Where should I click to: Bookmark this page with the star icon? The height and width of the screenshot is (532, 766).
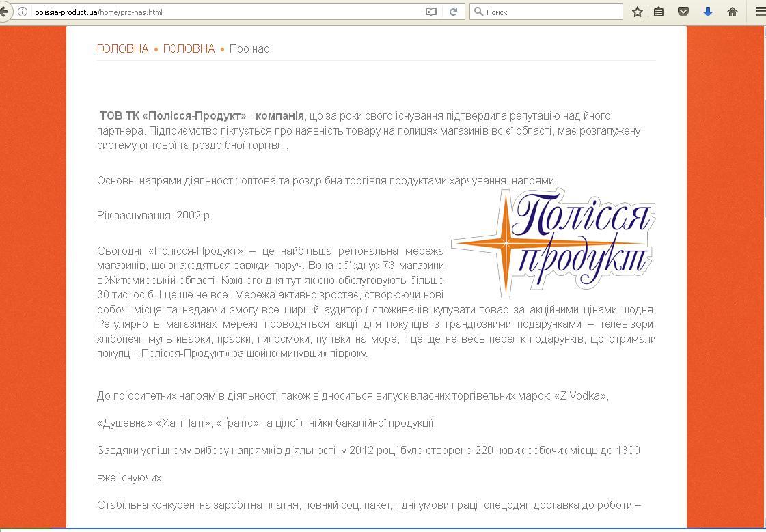click(x=637, y=12)
